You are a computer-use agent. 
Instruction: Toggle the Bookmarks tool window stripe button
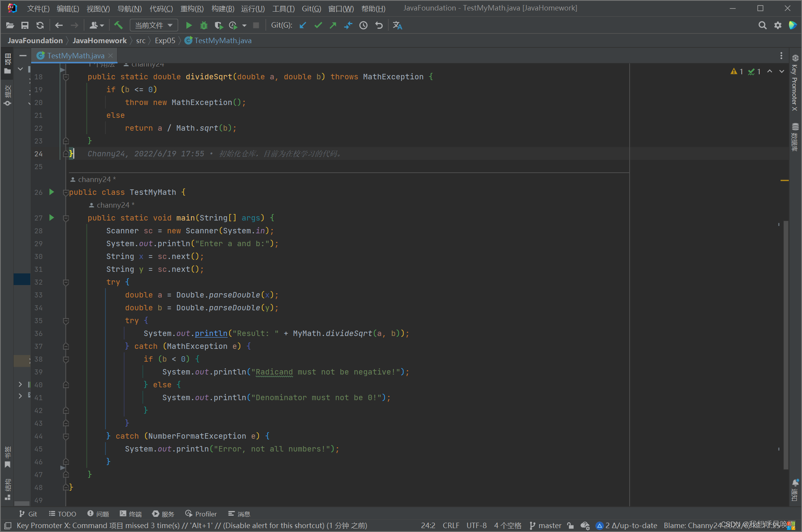(x=7, y=457)
